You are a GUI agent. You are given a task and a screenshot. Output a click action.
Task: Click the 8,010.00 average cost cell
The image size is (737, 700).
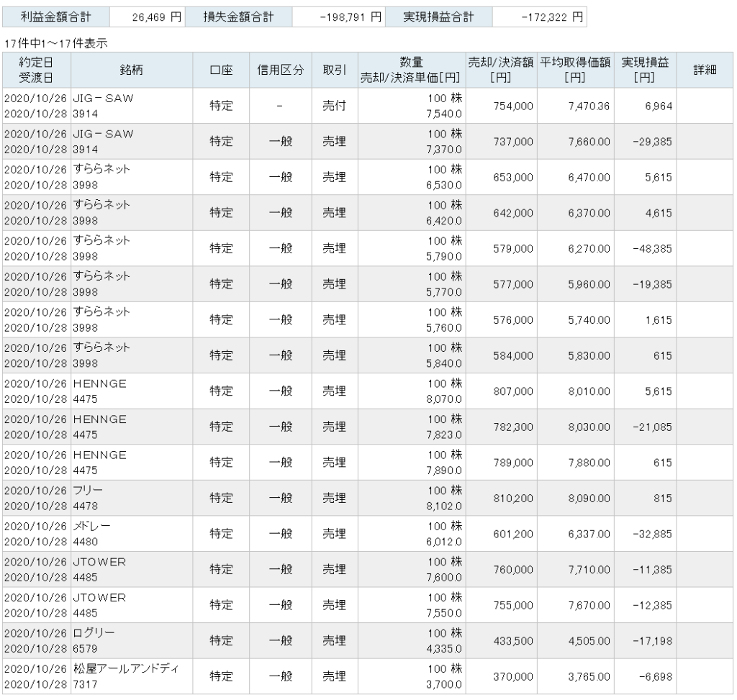pos(575,391)
